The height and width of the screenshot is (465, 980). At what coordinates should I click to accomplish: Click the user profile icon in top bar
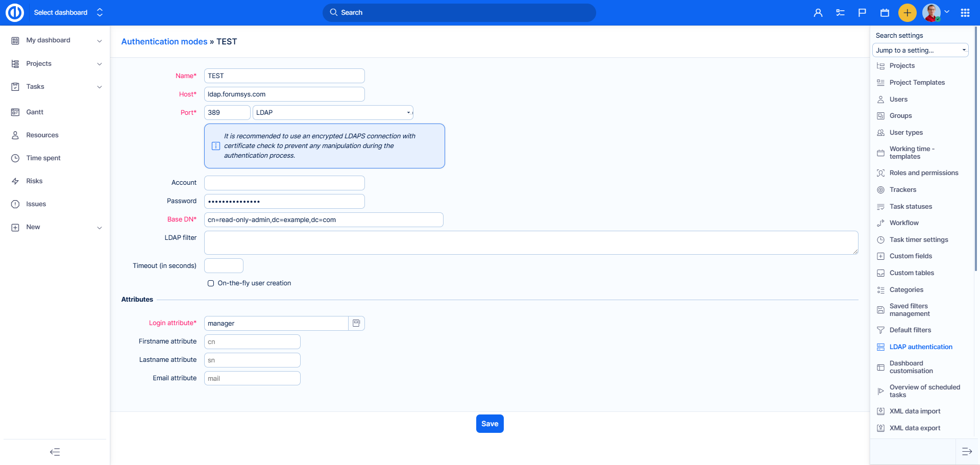(x=818, y=13)
